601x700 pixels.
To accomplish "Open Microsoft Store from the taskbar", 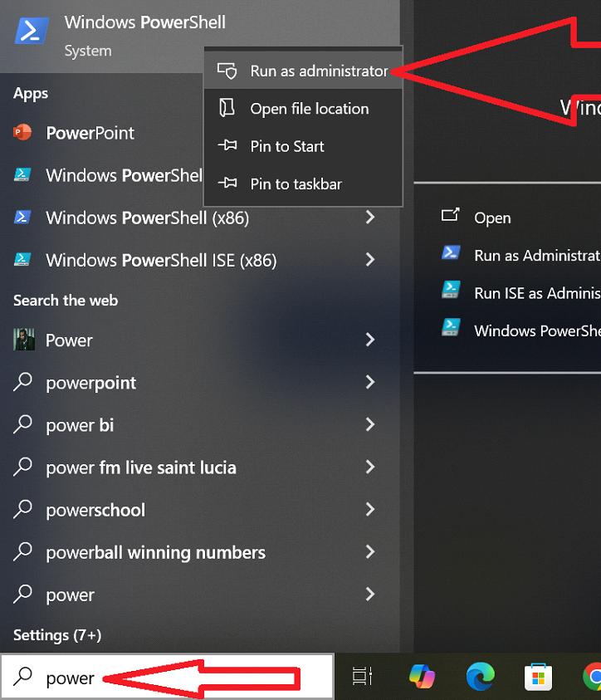I will (539, 677).
